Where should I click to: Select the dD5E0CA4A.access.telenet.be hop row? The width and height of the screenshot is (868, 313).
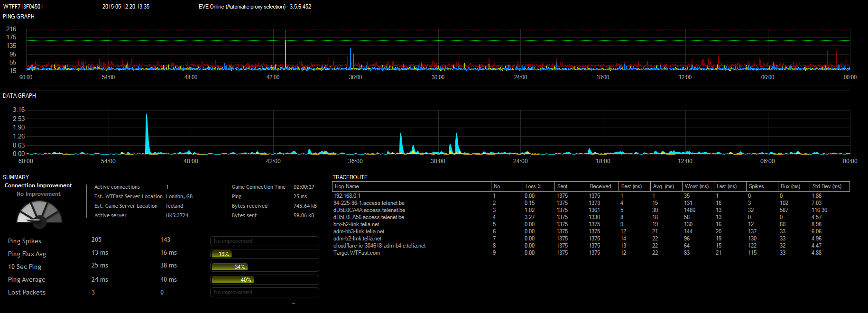[x=369, y=210]
